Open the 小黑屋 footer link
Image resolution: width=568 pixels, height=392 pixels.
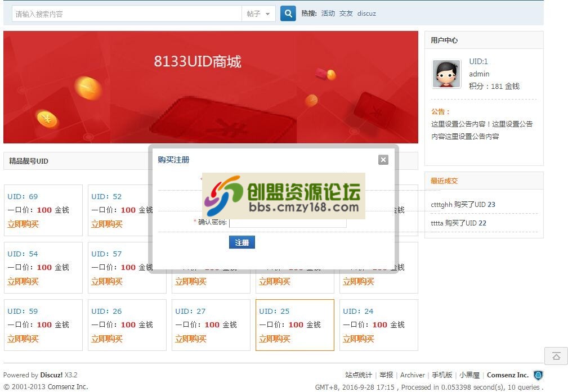coord(469,375)
